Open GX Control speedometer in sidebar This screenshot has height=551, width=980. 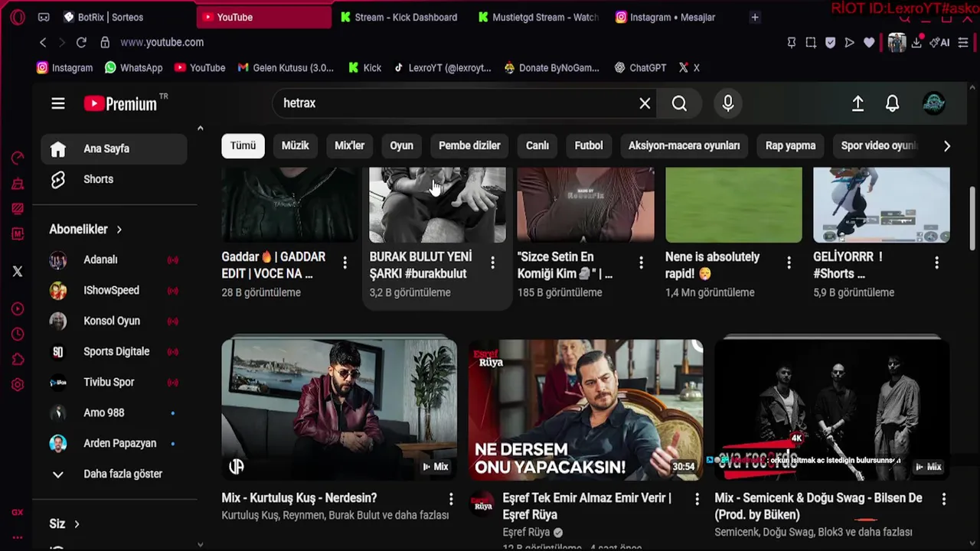[x=18, y=158]
